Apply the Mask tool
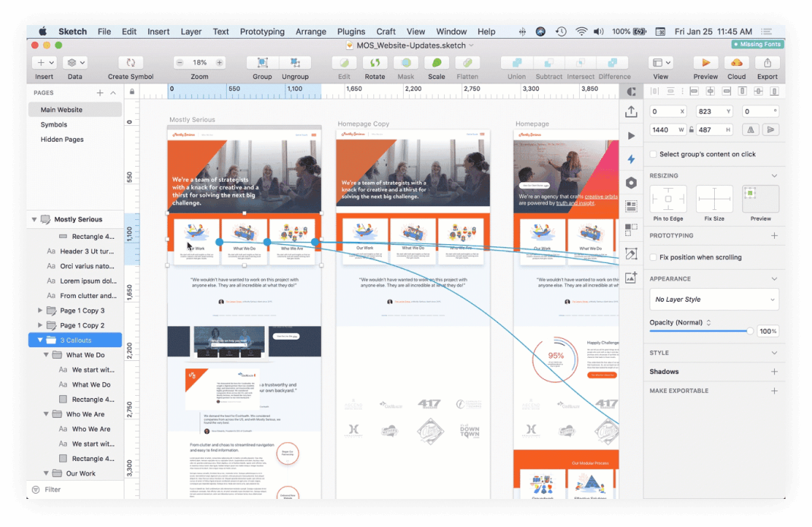 click(x=406, y=63)
